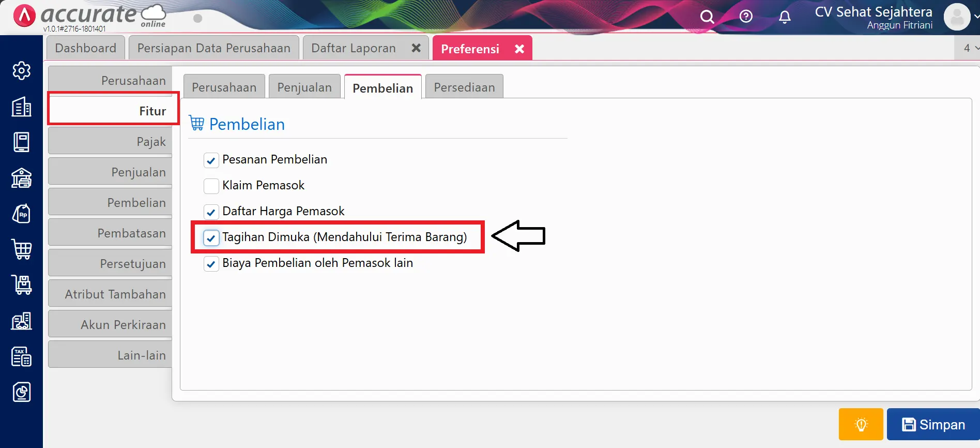The width and height of the screenshot is (980, 448).
Task: Open the reports pie chart icon
Action: coord(21,392)
